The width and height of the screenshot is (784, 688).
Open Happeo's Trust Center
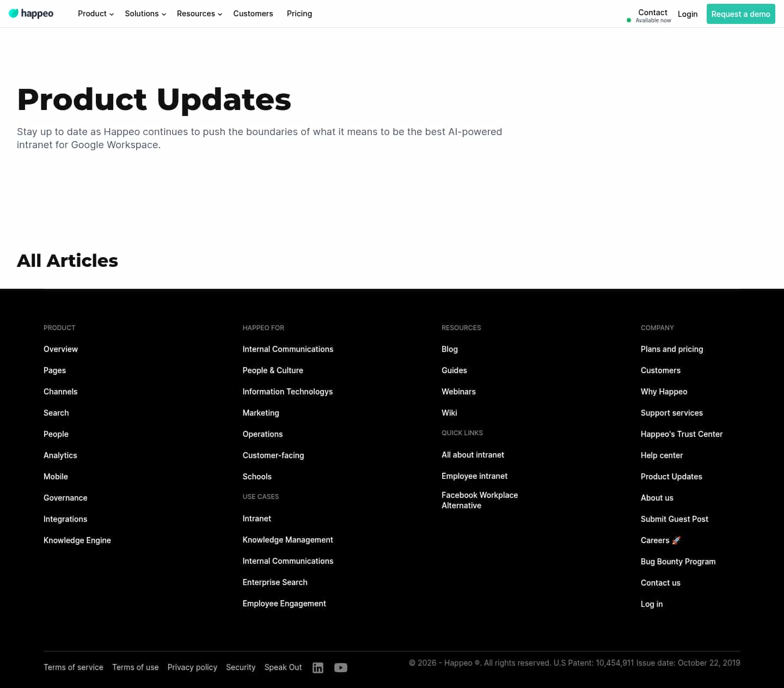click(682, 434)
